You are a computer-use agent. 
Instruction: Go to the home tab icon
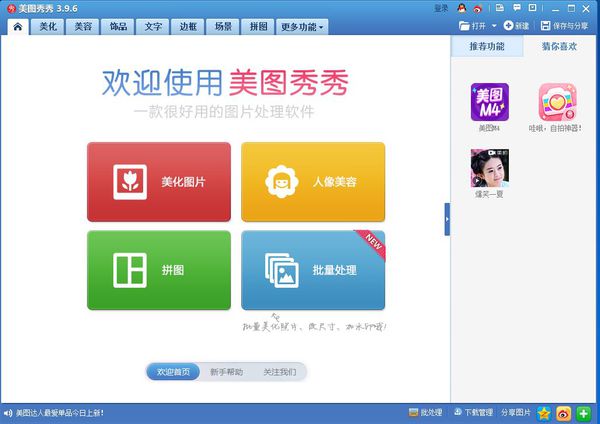[18, 27]
